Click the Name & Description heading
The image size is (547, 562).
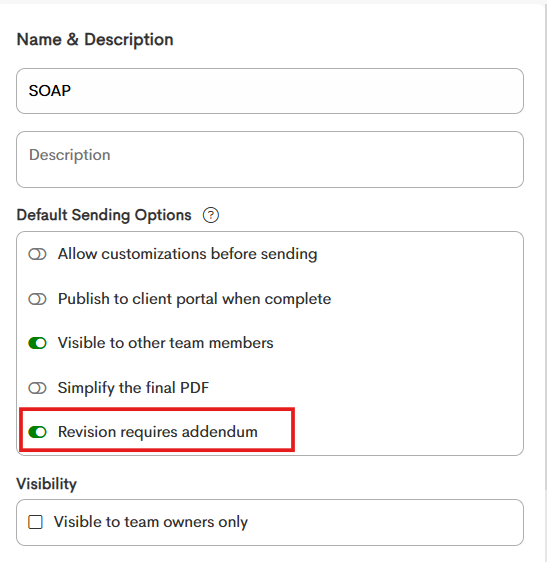95,39
